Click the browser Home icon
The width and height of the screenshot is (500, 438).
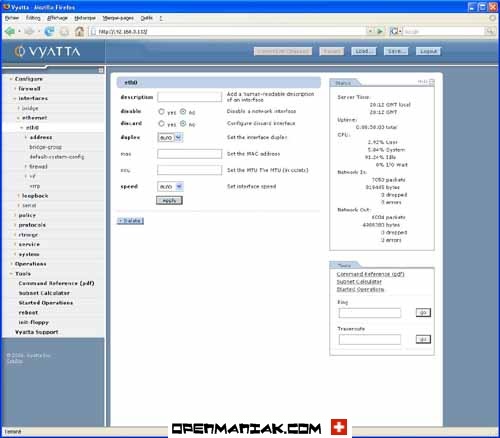click(x=79, y=32)
